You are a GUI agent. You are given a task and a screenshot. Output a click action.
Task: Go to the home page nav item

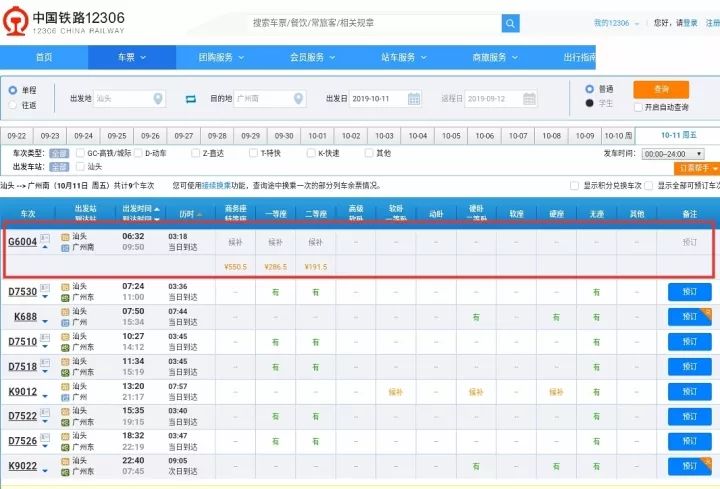[x=44, y=57]
